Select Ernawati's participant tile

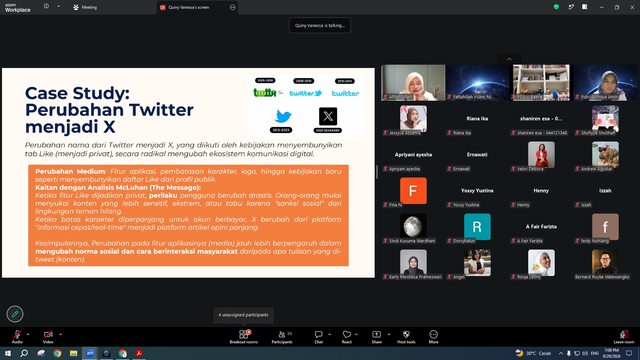click(x=477, y=156)
